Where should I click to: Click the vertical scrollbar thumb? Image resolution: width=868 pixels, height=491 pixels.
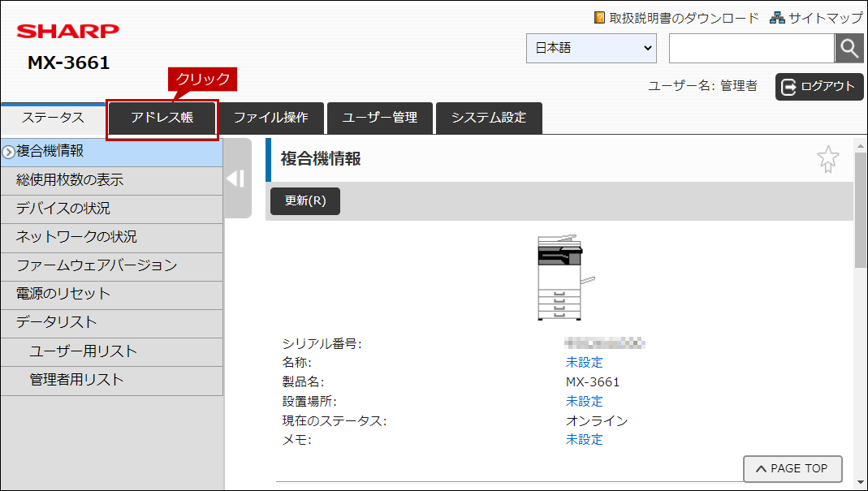(861, 211)
